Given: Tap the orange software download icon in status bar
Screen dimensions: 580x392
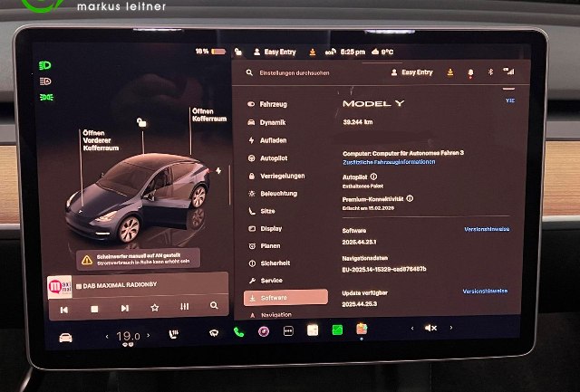Looking at the screenshot, I should coord(313,53).
